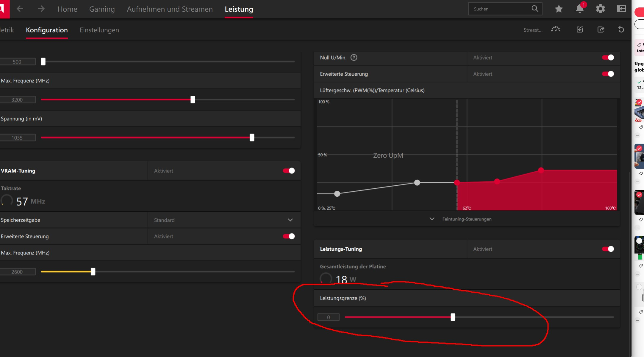Click the back arrow navigation icon
This screenshot has width=644, height=357.
[x=20, y=9]
